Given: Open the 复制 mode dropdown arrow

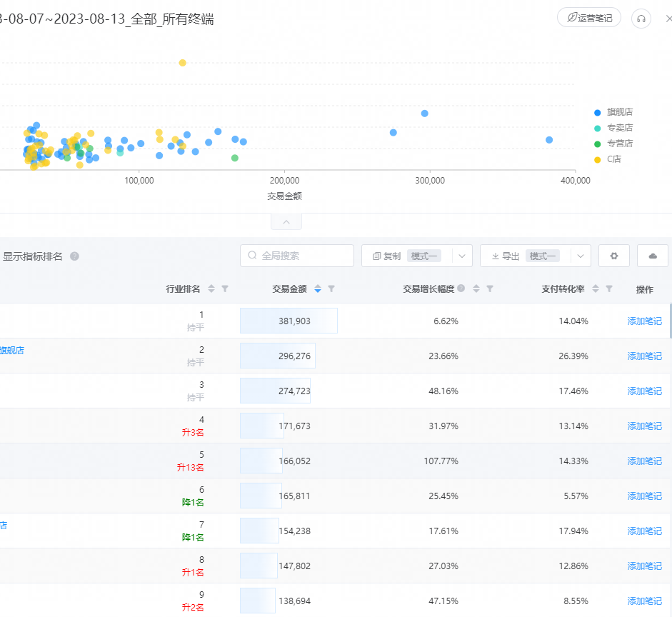Looking at the screenshot, I should 462,256.
